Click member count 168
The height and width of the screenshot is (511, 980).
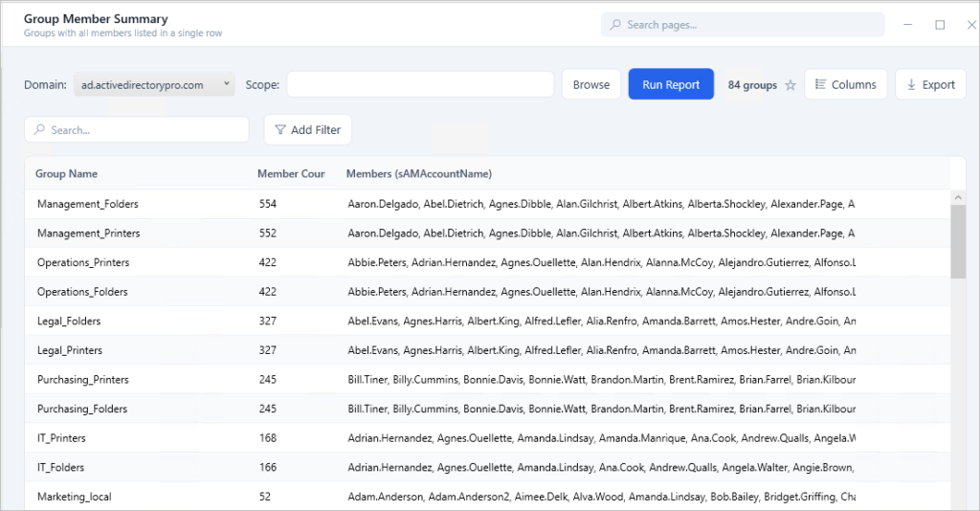[268, 438]
